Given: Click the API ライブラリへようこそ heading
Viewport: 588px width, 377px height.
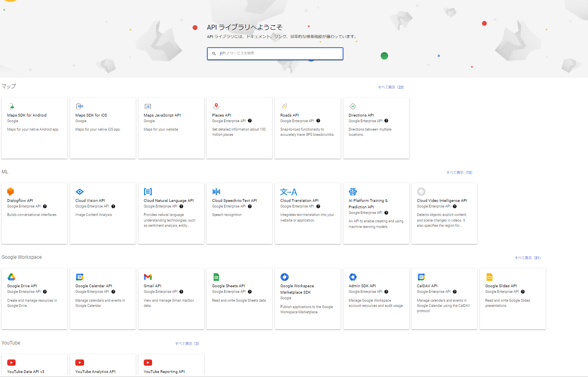Looking at the screenshot, I should [x=245, y=27].
